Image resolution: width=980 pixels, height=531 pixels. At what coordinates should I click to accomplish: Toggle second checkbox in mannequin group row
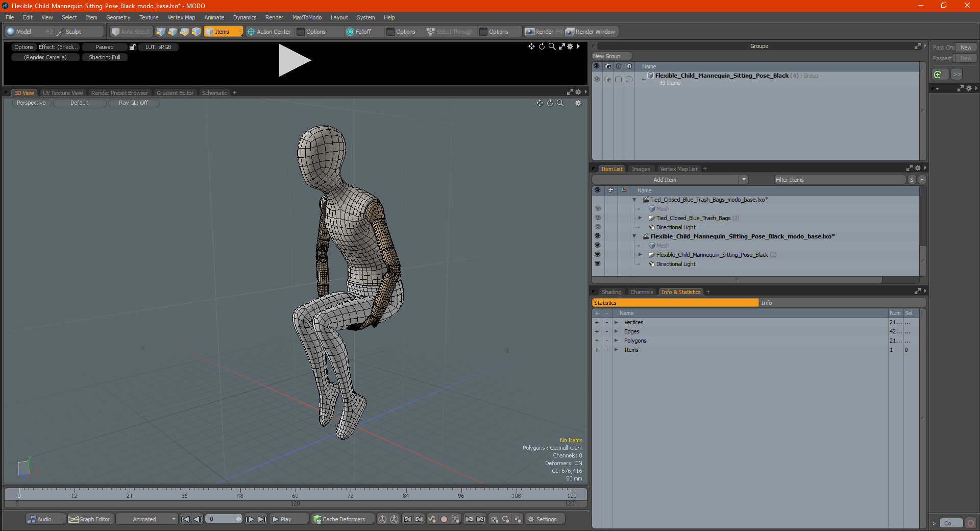click(x=629, y=79)
